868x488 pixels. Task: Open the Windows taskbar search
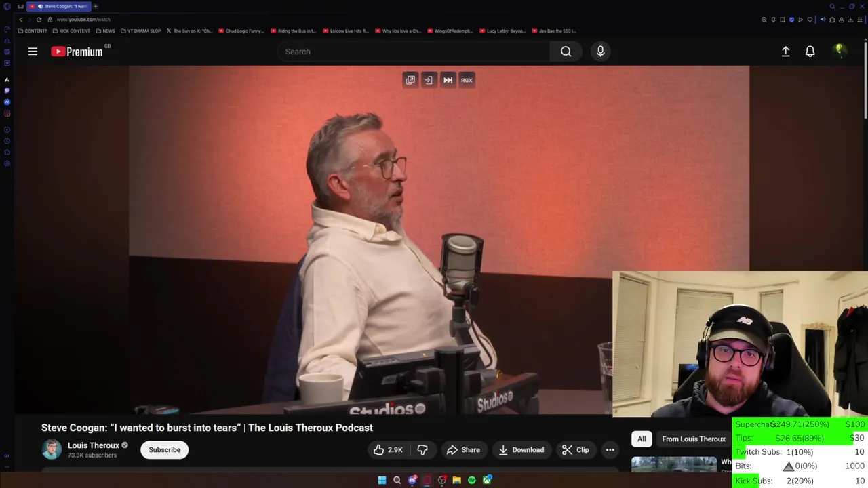point(397,480)
